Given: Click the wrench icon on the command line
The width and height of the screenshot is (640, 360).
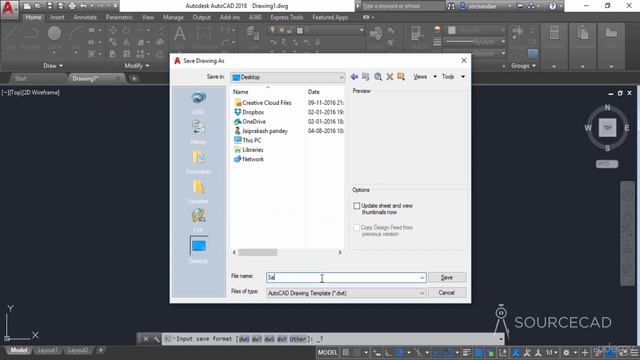Looking at the screenshot, I should coord(156,339).
